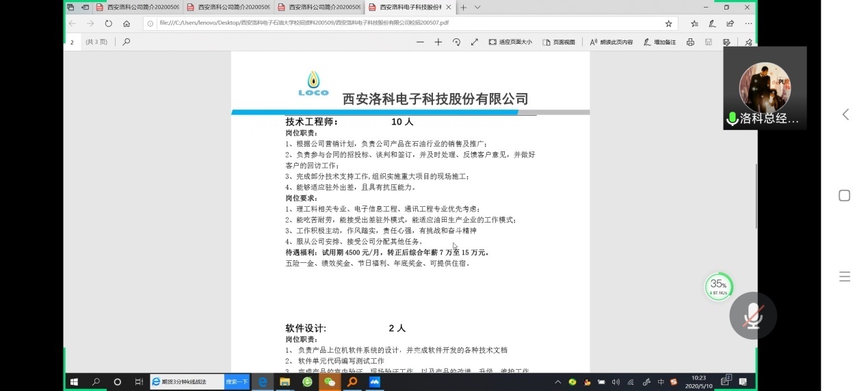The height and width of the screenshot is (391, 868).
Task: Print the PDF document
Action: 690,42
